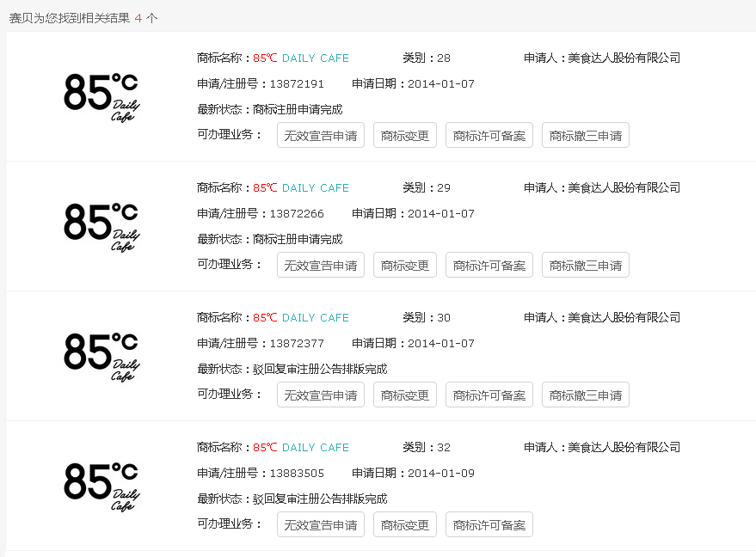Click the 85°C logo thumbnail for registration 13883505
The height and width of the screenshot is (557, 756).
101,487
